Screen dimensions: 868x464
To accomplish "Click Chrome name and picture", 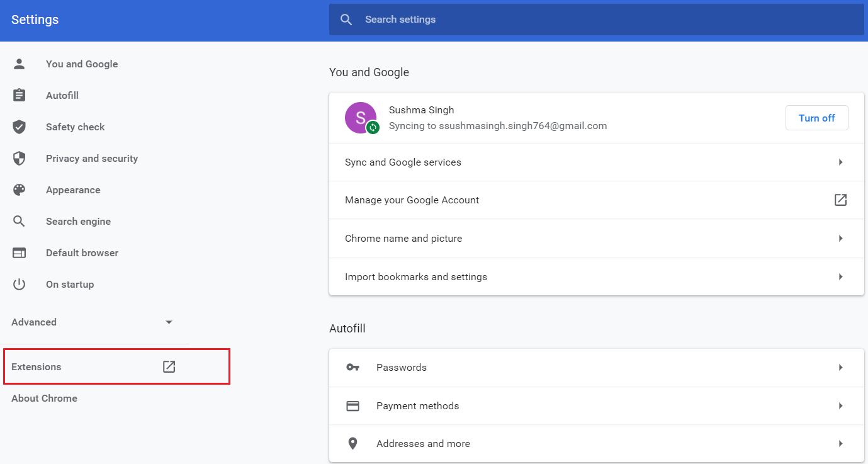I will 403,238.
